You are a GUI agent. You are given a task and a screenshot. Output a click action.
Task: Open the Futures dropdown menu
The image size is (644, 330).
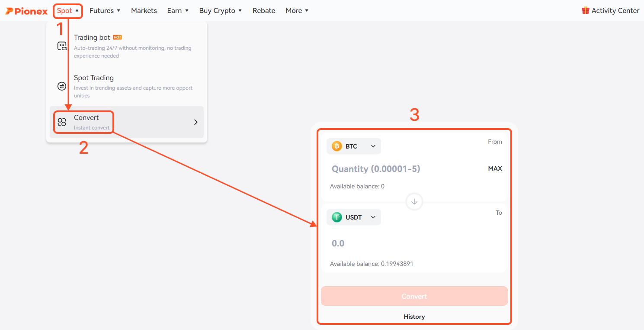pos(105,11)
